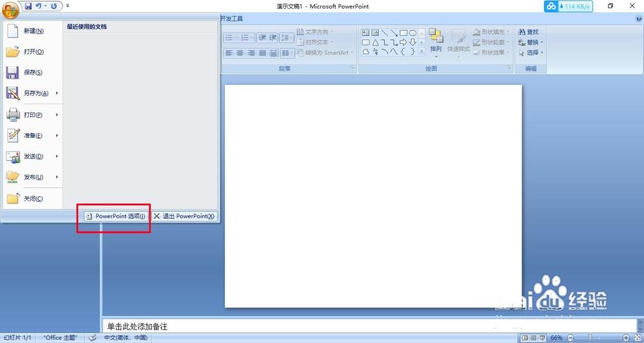Click the round Office button
Image resolution: width=644 pixels, height=343 pixels.
tap(10, 10)
